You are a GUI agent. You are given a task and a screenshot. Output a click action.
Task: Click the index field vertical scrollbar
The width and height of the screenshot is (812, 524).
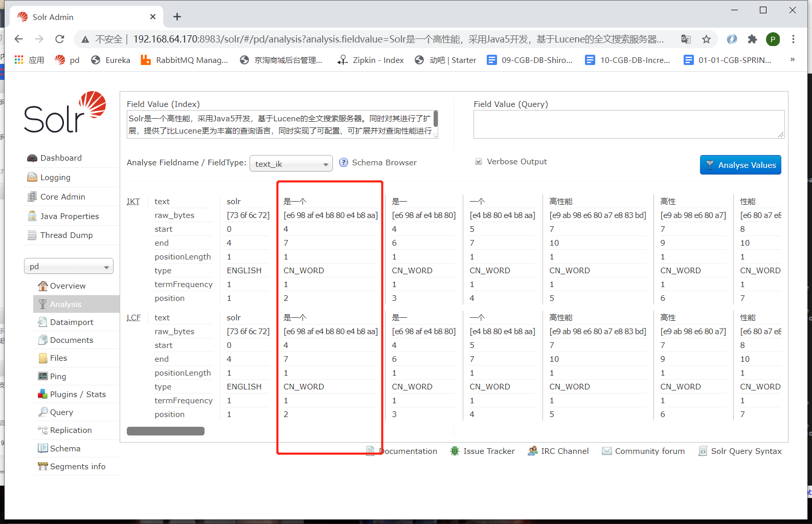coord(436,119)
